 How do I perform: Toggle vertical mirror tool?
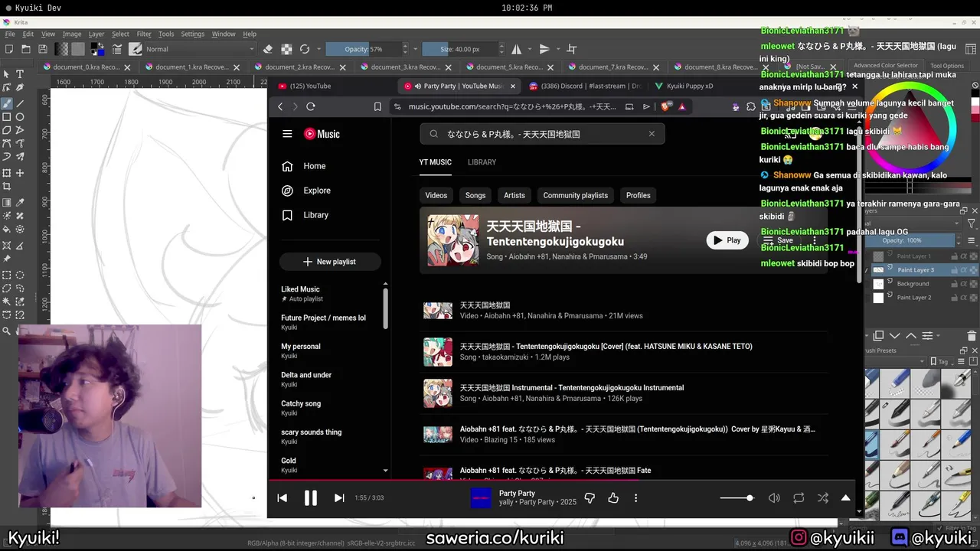544,49
